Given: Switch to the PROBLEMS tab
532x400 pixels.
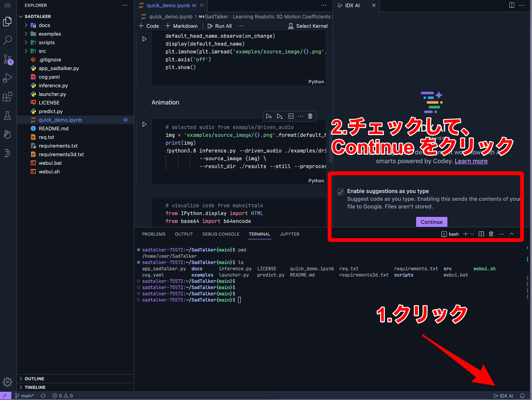Looking at the screenshot, I should [154, 234].
